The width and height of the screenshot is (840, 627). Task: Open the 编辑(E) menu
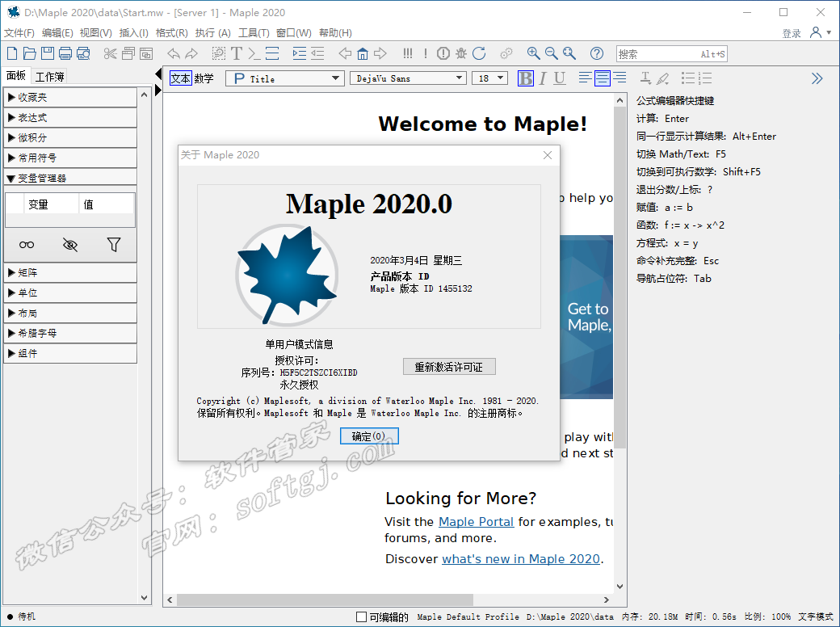(x=57, y=32)
